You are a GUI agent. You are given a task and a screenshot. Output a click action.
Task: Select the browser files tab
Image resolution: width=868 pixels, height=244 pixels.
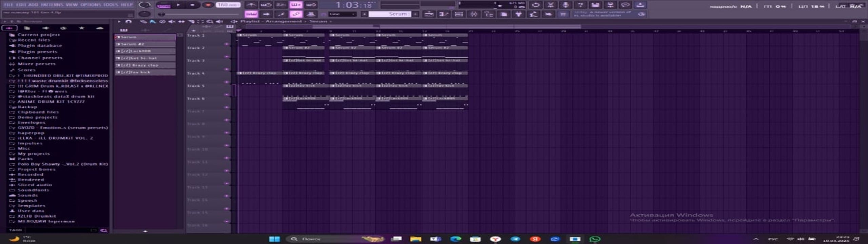coord(27,28)
